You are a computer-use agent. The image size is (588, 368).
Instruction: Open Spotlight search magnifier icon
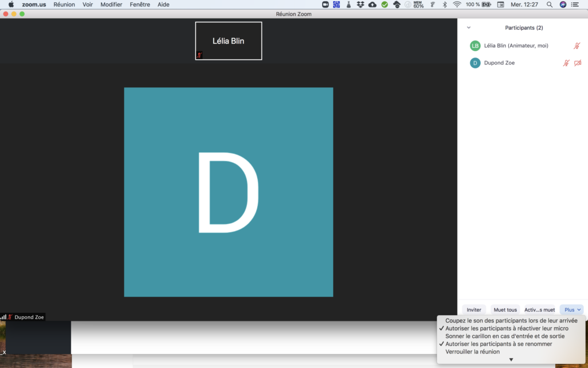(550, 5)
